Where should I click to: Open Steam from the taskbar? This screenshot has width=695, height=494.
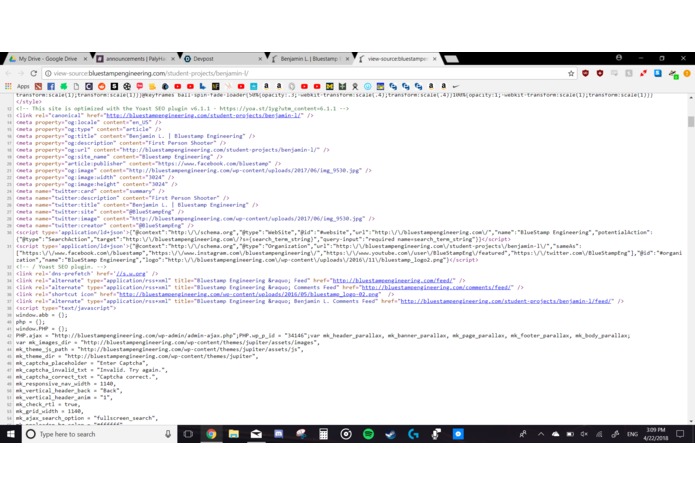pos(390,434)
